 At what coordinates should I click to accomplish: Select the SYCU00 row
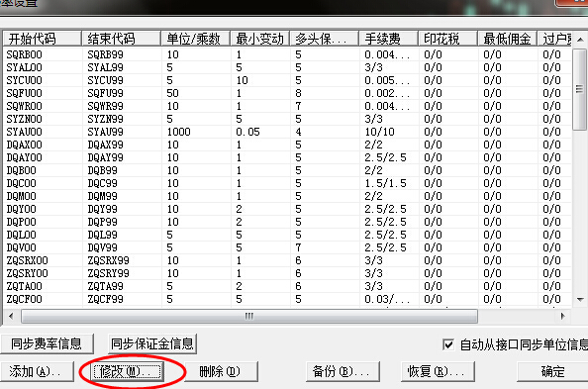(x=287, y=80)
